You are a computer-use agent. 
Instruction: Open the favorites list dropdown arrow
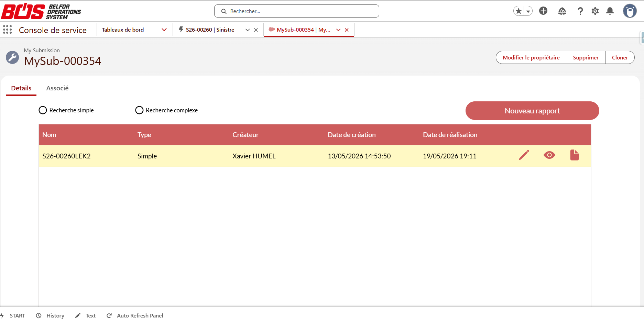[x=528, y=11]
